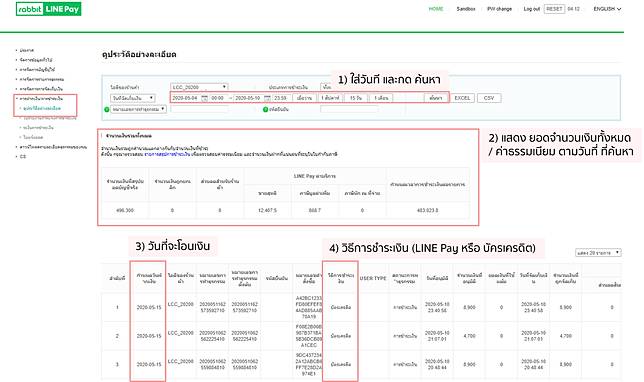Click the summary value 12,407.5

(x=267, y=210)
